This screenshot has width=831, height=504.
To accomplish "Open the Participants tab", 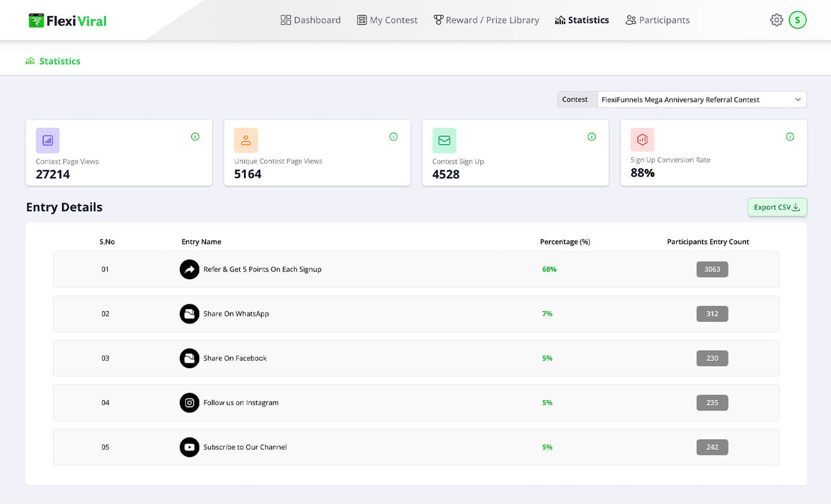I will coord(657,20).
